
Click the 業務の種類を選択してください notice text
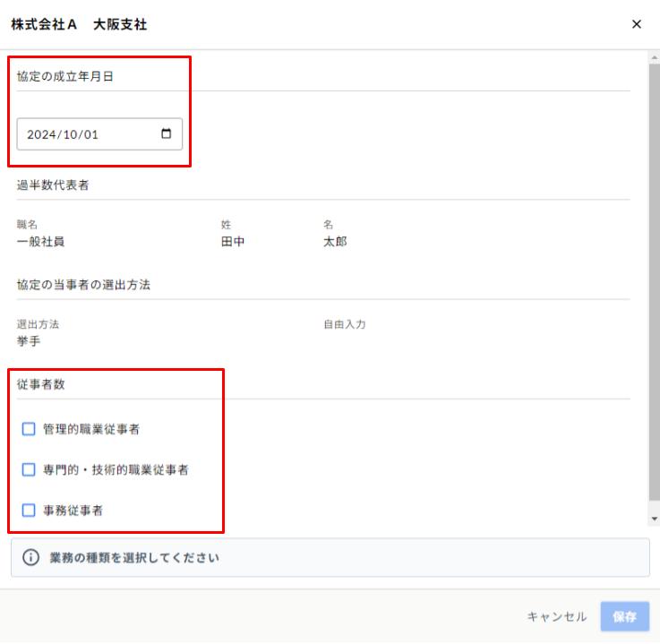134,558
